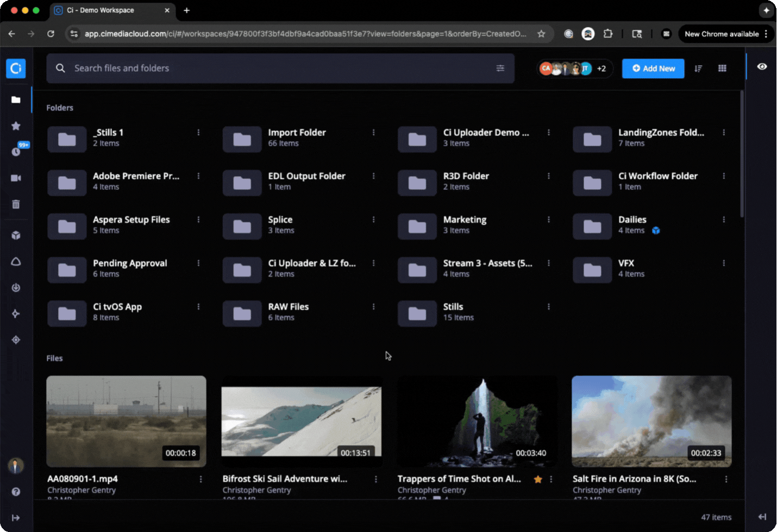Click New Chrome available update button
777x532 pixels.
coord(726,34)
